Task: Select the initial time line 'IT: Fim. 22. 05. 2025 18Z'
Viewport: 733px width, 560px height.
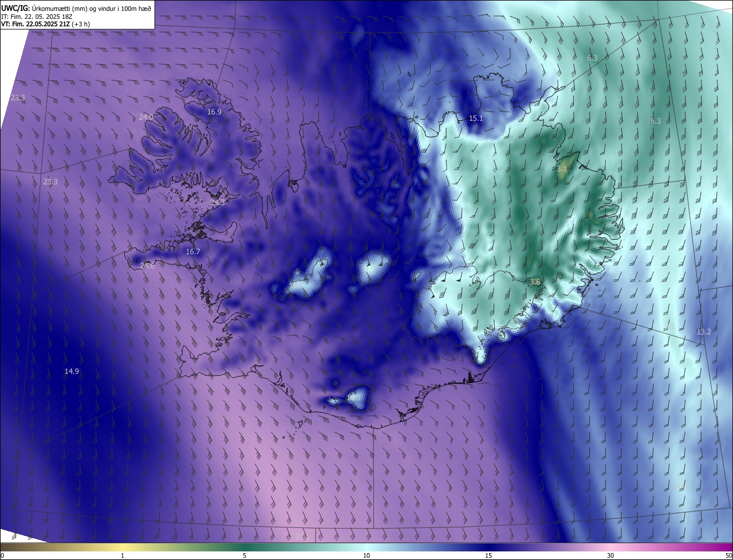Action: click(36, 17)
